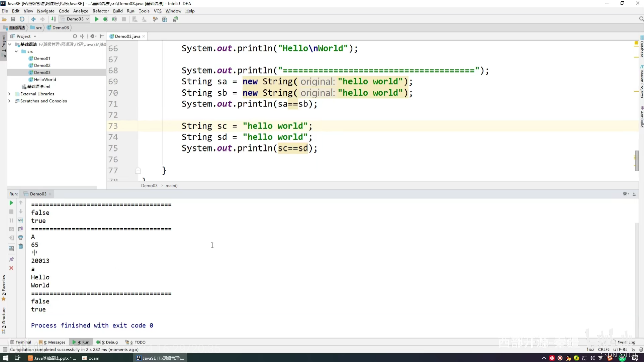Screen dimensions: 644x362
Task: Close the Run panel with the red X
Action: point(11,268)
